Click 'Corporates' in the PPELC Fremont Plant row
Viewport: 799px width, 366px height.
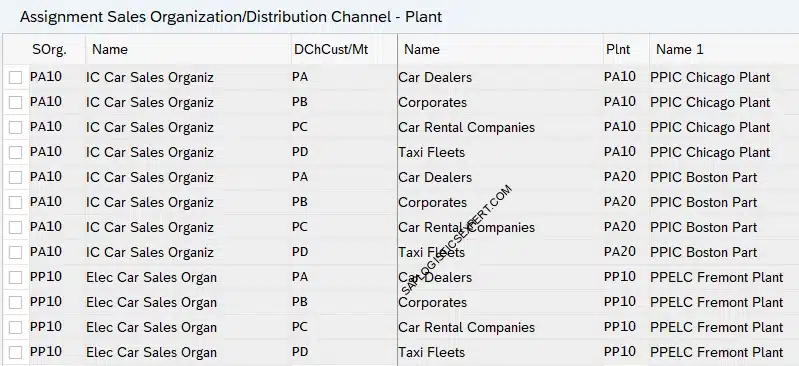point(433,302)
